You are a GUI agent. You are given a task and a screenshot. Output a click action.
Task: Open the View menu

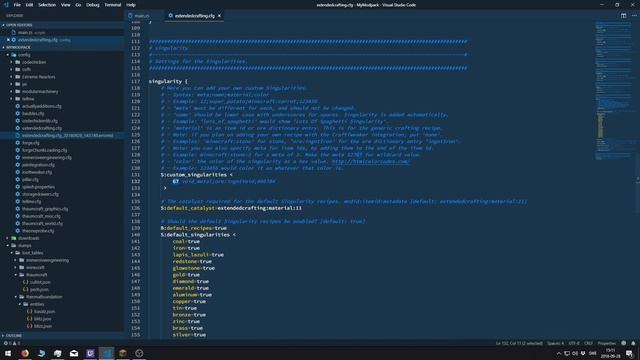coord(65,5)
